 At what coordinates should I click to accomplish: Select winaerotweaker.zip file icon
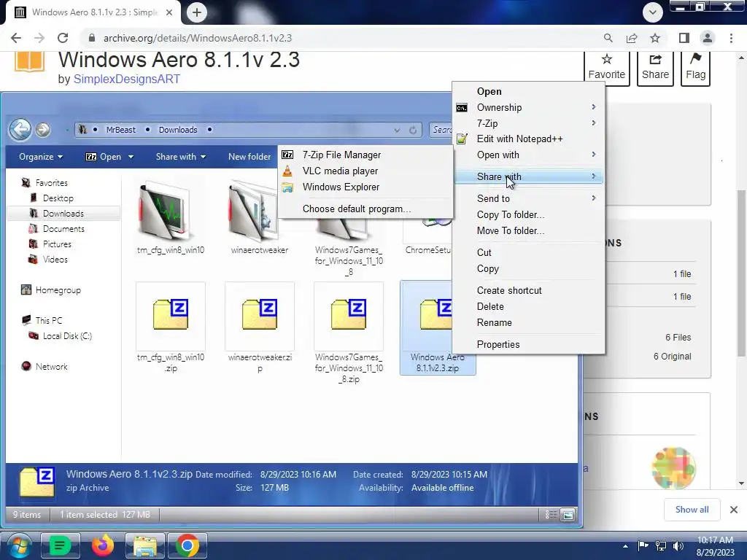260,314
